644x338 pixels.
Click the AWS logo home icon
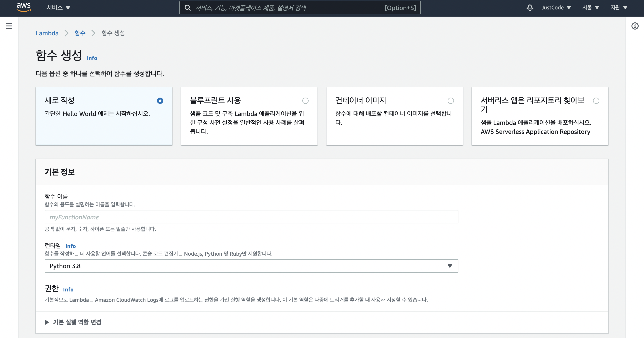pyautogui.click(x=23, y=8)
